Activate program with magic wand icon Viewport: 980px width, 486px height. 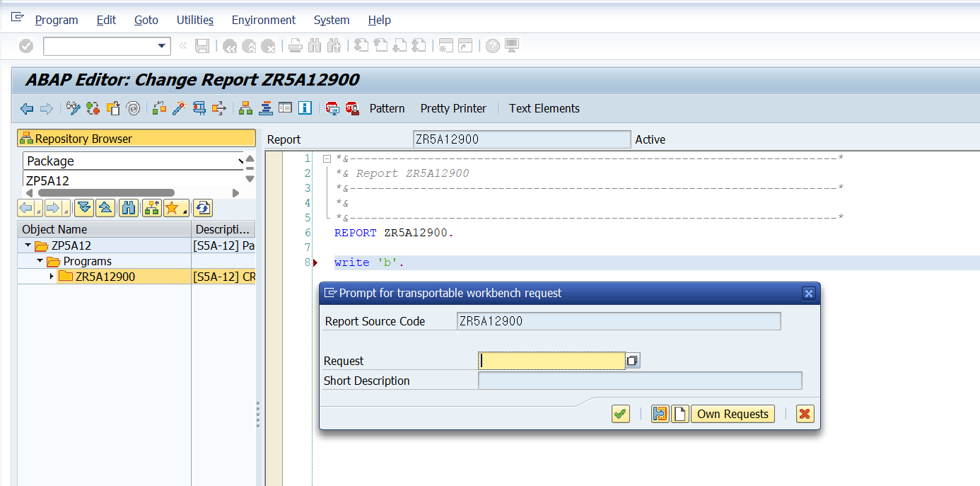pos(179,108)
